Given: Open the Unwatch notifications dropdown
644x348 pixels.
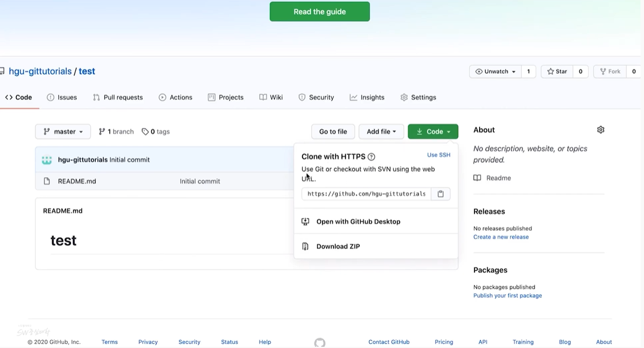Looking at the screenshot, I should point(496,71).
